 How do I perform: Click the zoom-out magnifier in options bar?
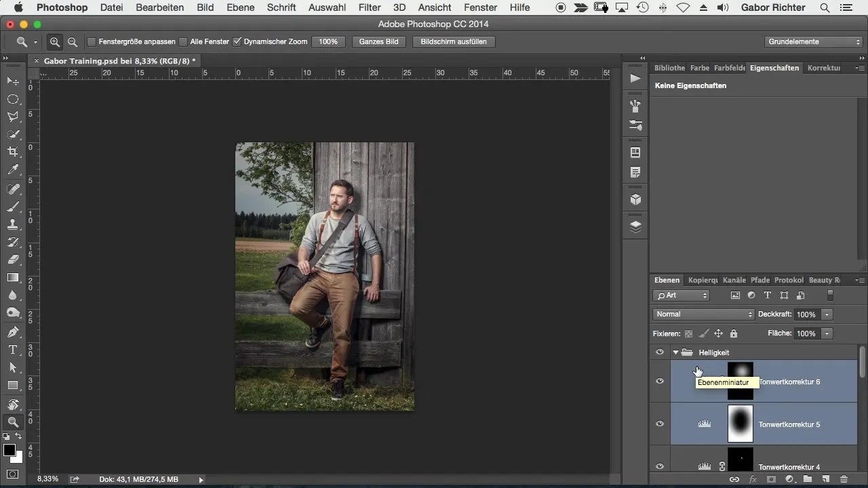72,41
